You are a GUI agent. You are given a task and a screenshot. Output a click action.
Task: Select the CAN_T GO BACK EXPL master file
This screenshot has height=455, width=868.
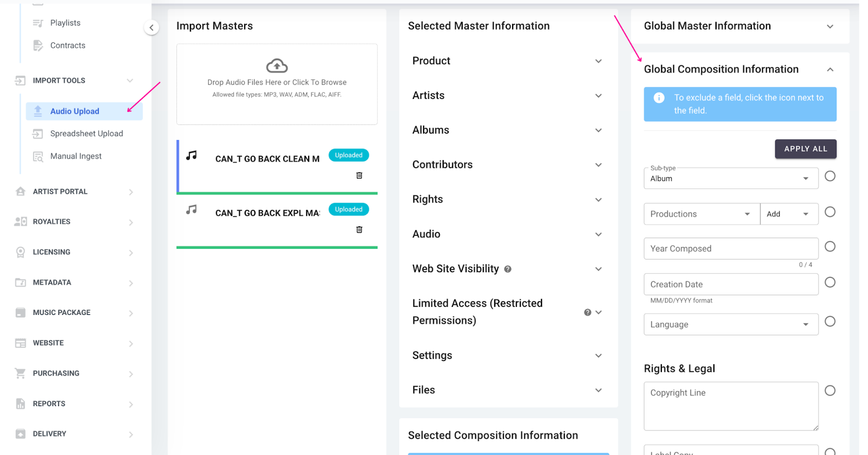[267, 213]
